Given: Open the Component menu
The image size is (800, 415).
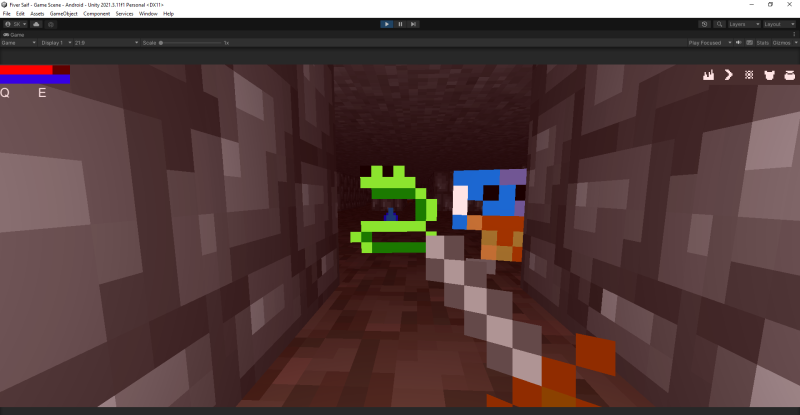Looking at the screenshot, I should coord(96,14).
